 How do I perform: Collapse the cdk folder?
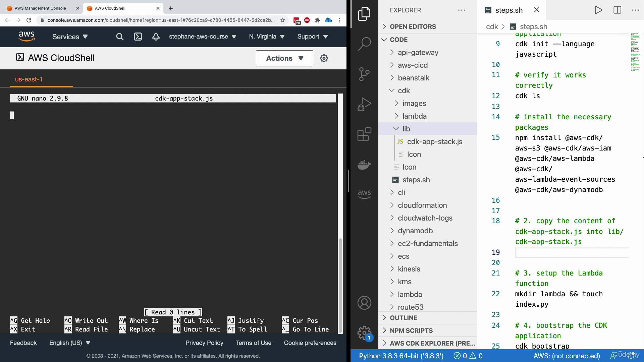click(x=428, y=90)
